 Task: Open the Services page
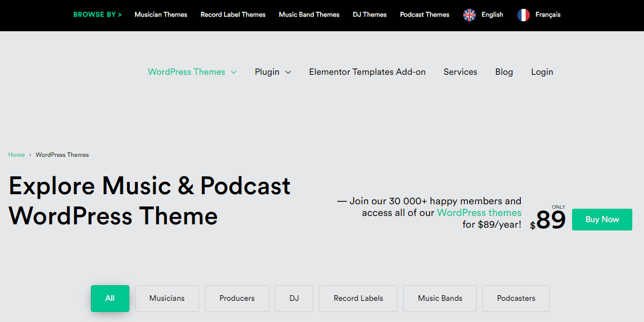click(461, 72)
